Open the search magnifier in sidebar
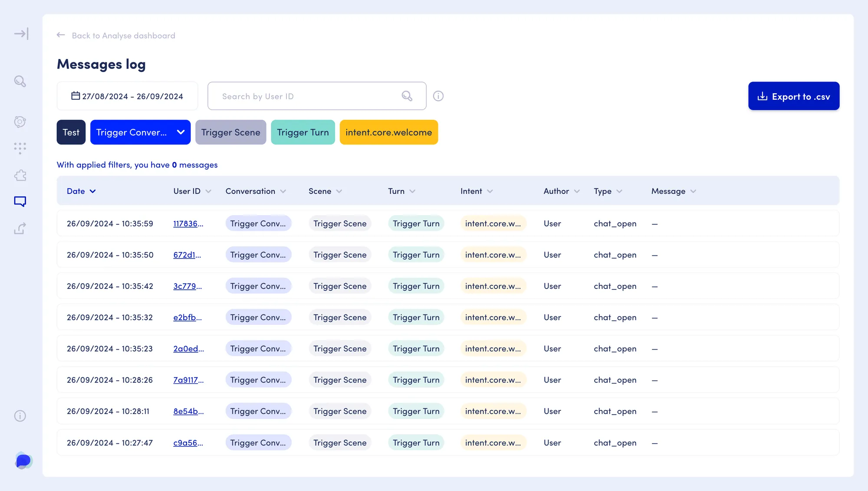Viewport: 868px width, 491px height. coord(20,81)
